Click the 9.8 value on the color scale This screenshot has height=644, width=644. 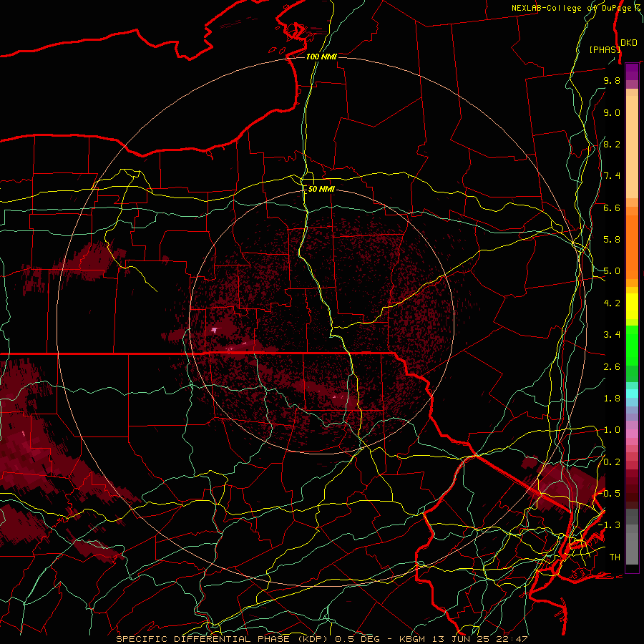point(612,80)
